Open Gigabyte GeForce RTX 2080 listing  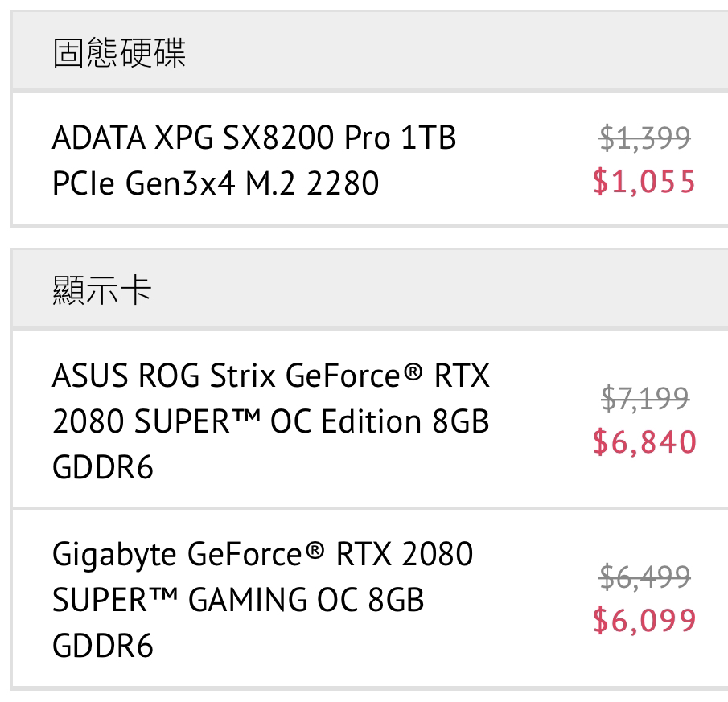pyautogui.click(x=262, y=553)
